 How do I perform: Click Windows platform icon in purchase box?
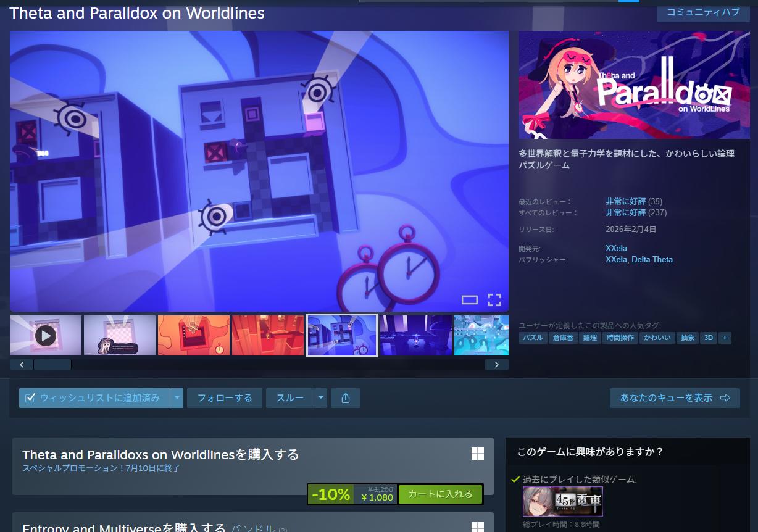478,454
